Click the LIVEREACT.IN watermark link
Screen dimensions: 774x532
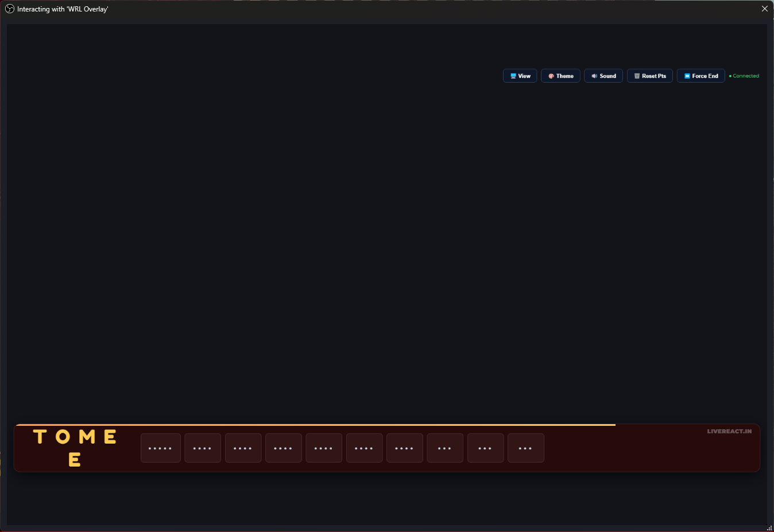pyautogui.click(x=729, y=432)
